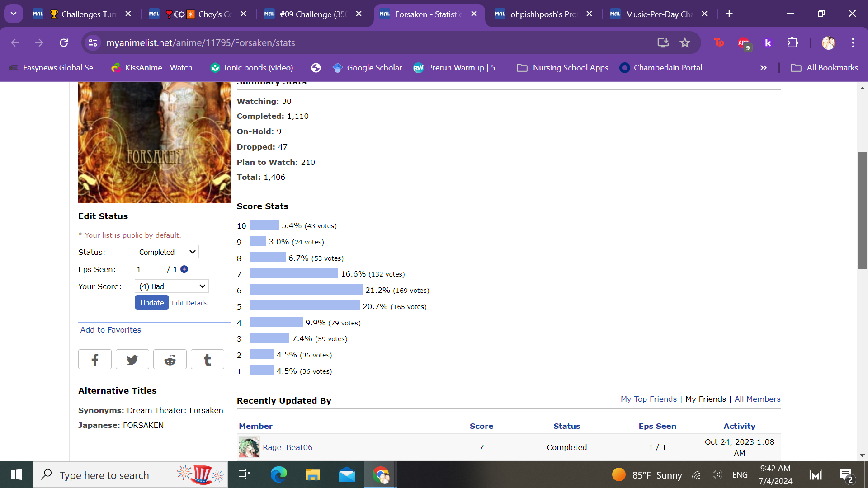Open Ionic bonds video bookmark
The height and width of the screenshot is (488, 868).
pyautogui.click(x=255, y=68)
